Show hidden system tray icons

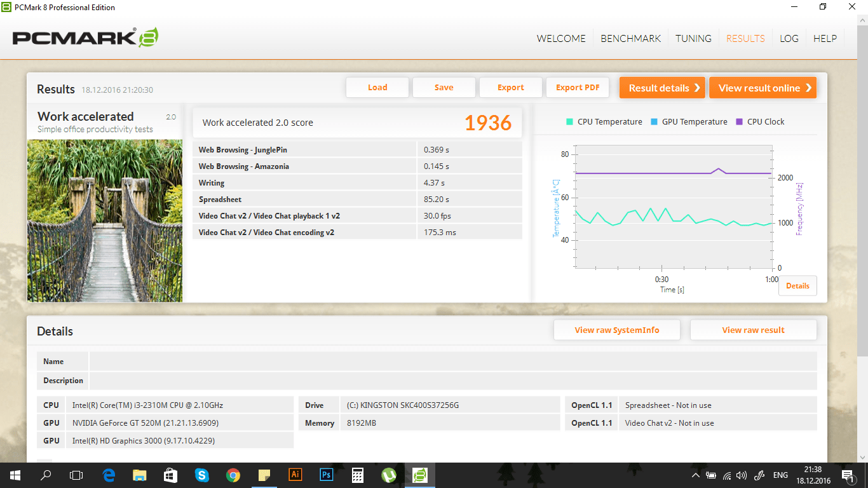[x=695, y=475]
